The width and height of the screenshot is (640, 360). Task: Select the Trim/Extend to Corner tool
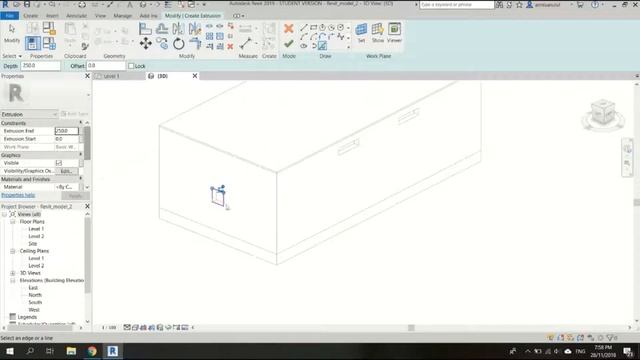195,43
